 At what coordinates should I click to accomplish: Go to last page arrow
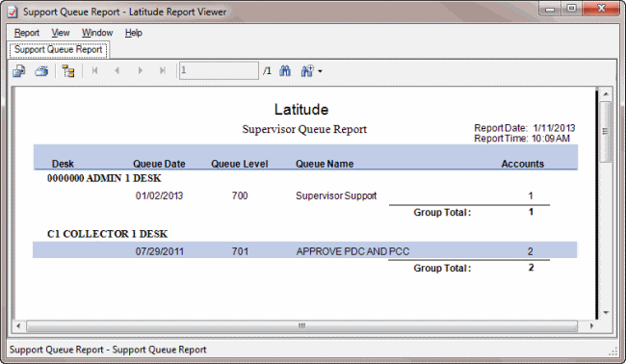pyautogui.click(x=163, y=70)
